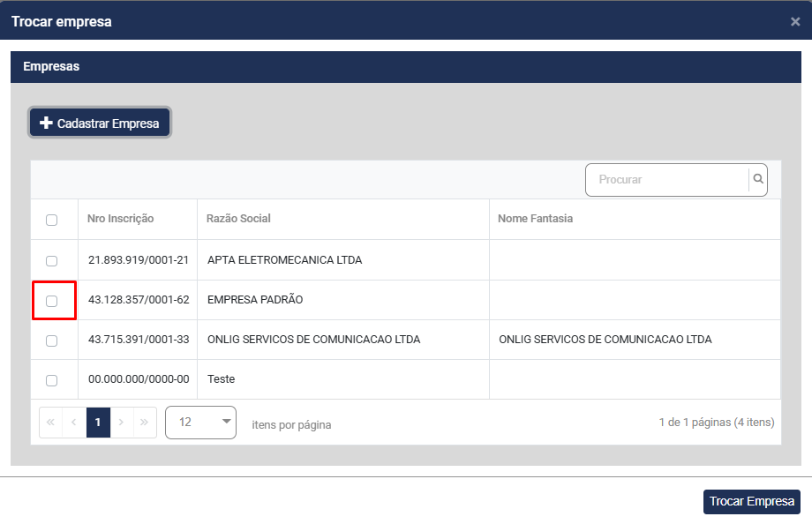Go to previous page arrow
This screenshot has width=812, height=524.
pyautogui.click(x=74, y=423)
